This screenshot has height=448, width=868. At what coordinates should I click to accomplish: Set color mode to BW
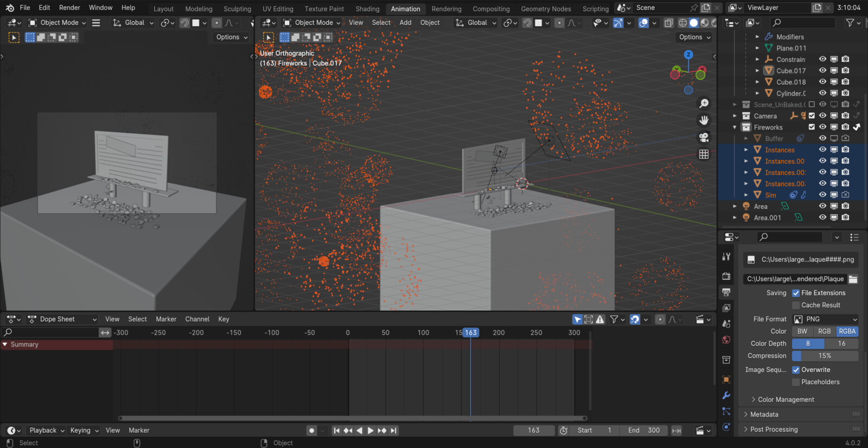pos(802,331)
